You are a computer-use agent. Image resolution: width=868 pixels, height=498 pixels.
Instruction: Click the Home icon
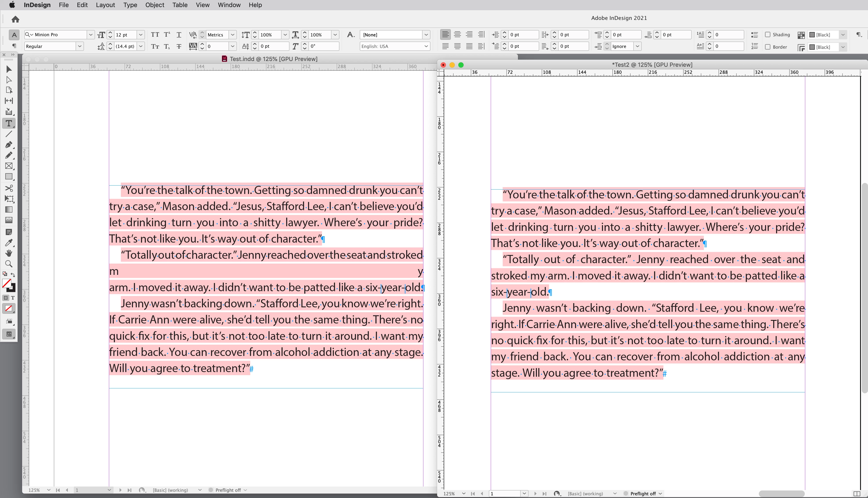[15, 19]
